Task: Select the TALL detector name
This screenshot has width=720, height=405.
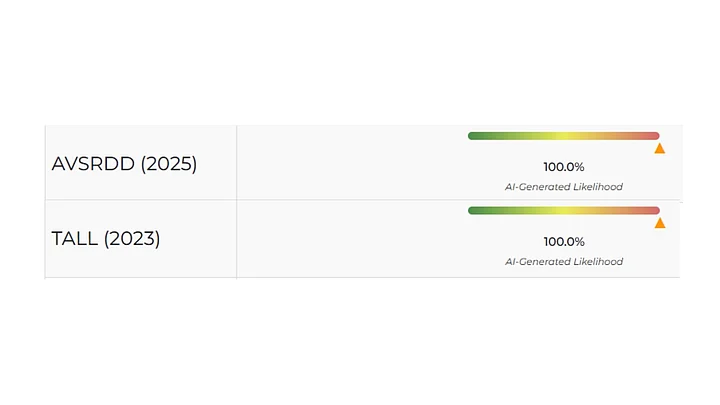Action: click(75, 239)
